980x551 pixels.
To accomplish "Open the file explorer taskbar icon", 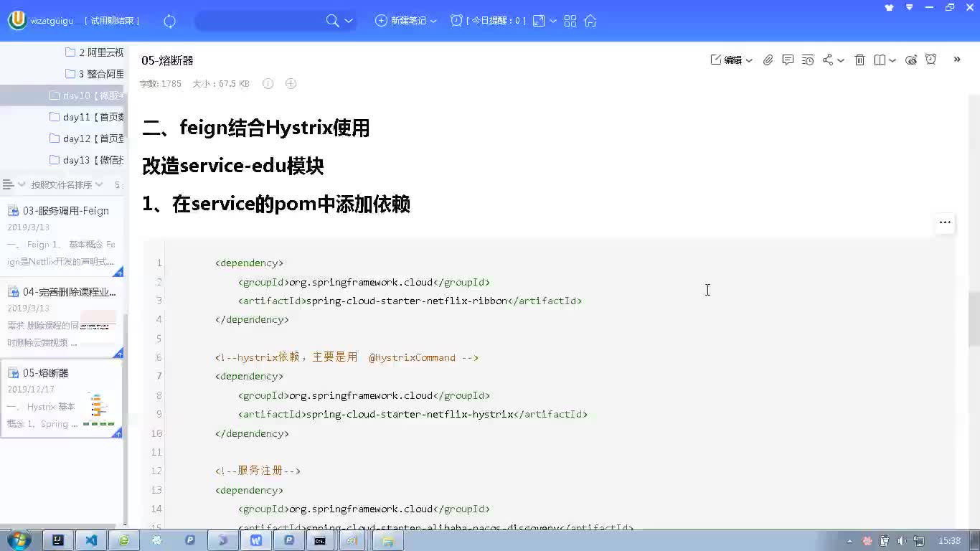I will click(x=387, y=540).
